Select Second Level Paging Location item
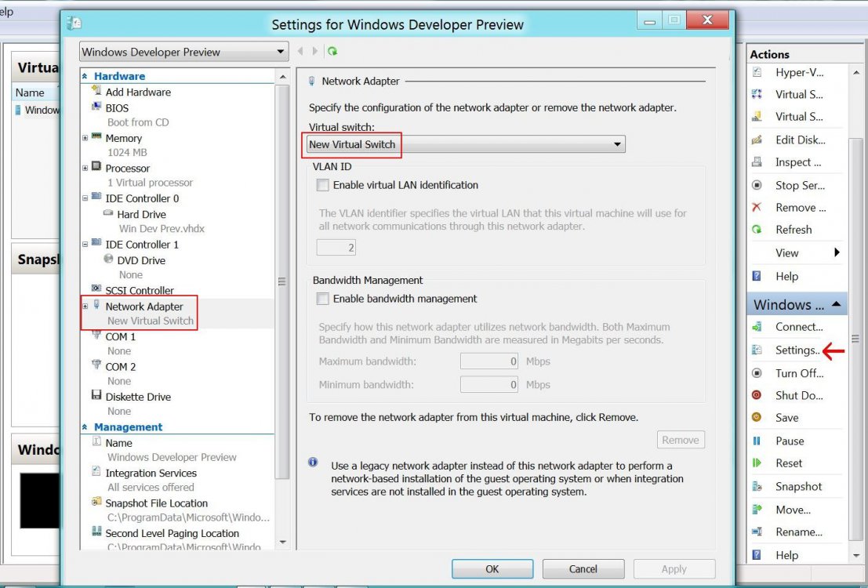 click(173, 533)
